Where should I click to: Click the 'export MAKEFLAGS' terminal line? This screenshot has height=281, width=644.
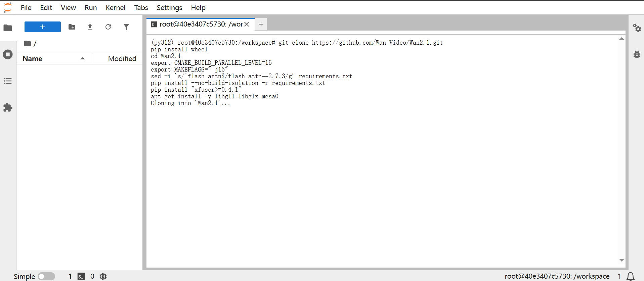(x=189, y=69)
